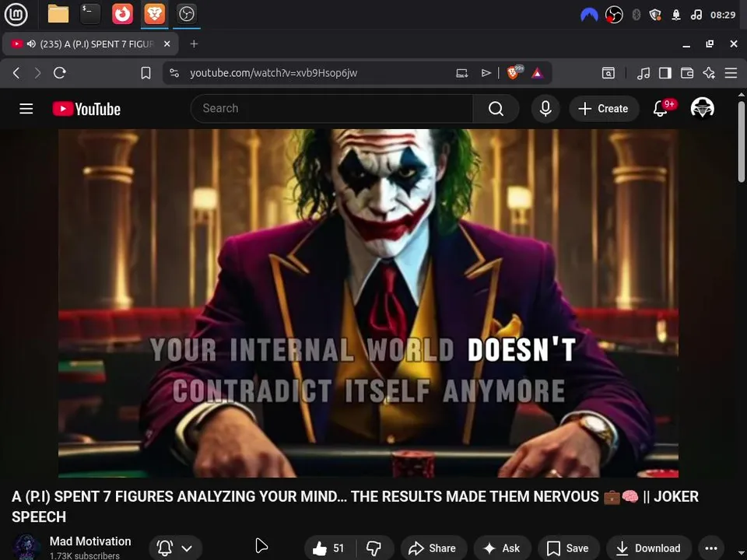Open the blue VPN tray icon
This screenshot has height=560, width=747.
pyautogui.click(x=589, y=16)
